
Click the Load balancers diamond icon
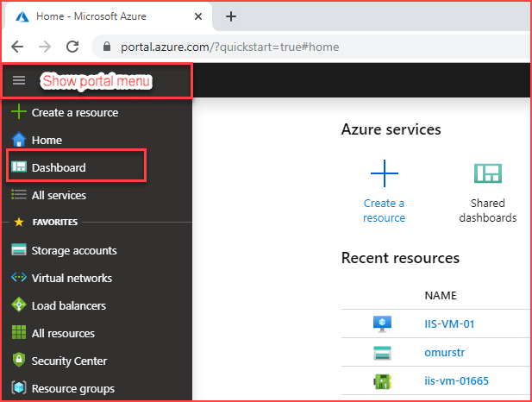point(19,305)
